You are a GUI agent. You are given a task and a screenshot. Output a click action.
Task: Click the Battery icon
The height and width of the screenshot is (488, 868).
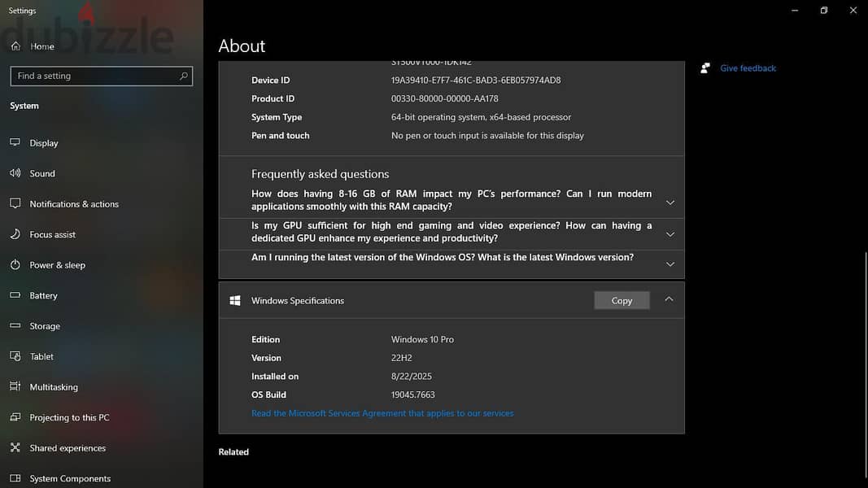(15, 295)
